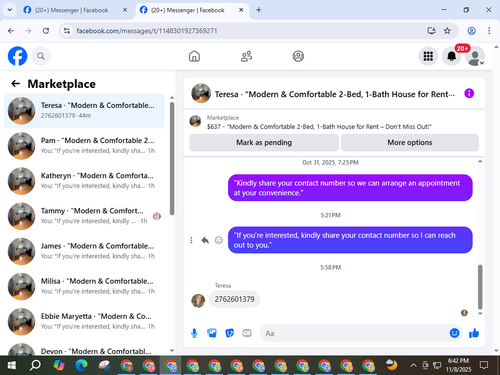
Task: Click Teresa's avatar next to 2762601379
Action: pos(198,301)
